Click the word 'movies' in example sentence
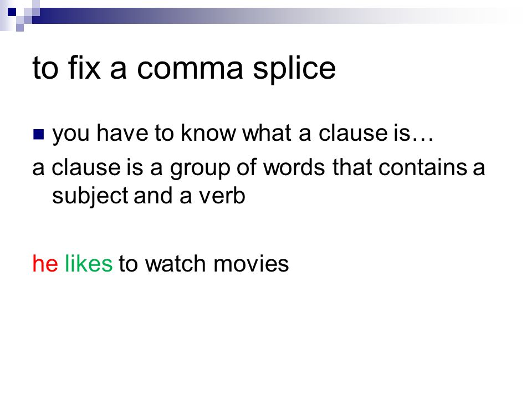Image resolution: width=532 pixels, height=399 pixels. point(251,264)
